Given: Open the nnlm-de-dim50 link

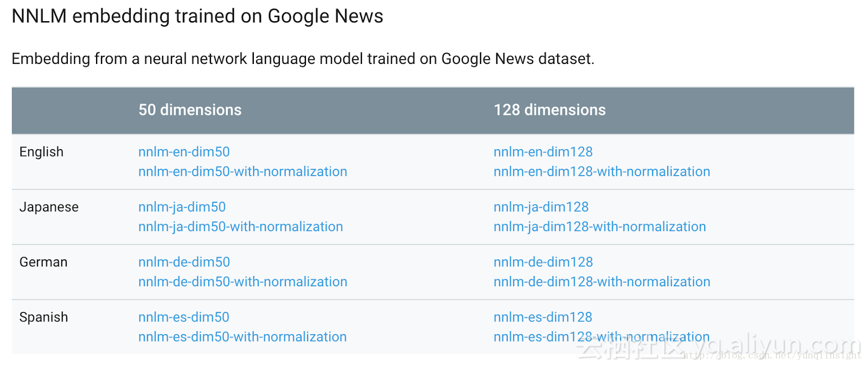Looking at the screenshot, I should click(x=184, y=262).
